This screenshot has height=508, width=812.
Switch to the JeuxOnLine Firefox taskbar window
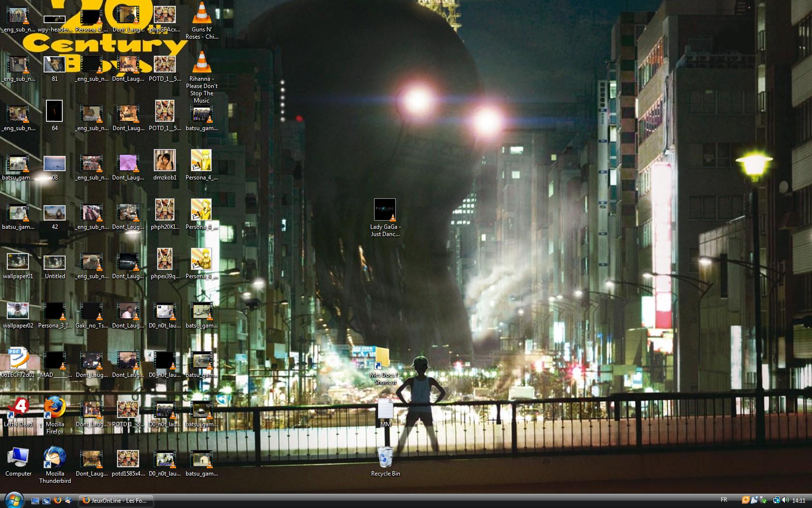116,501
